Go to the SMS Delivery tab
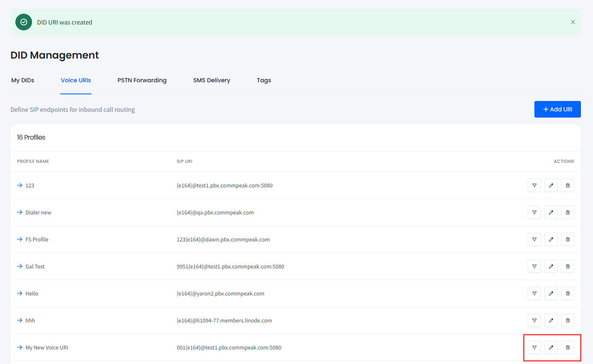The height and width of the screenshot is (364, 593). 212,80
